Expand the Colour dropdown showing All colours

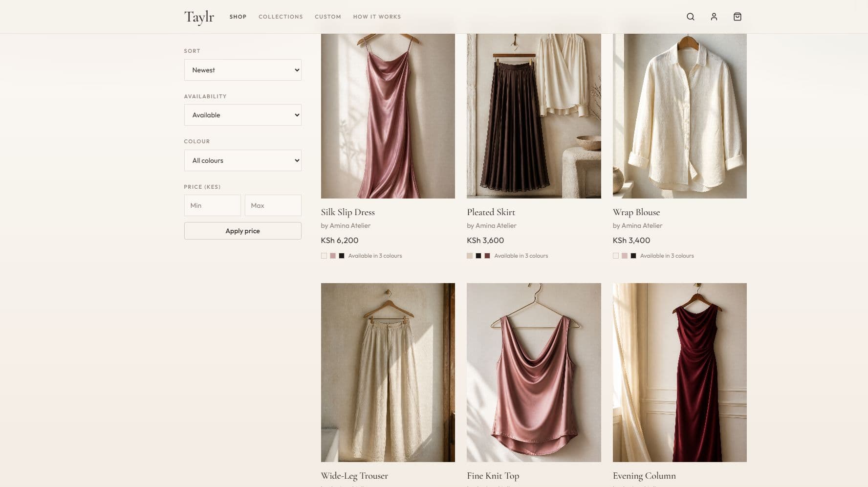tap(242, 160)
